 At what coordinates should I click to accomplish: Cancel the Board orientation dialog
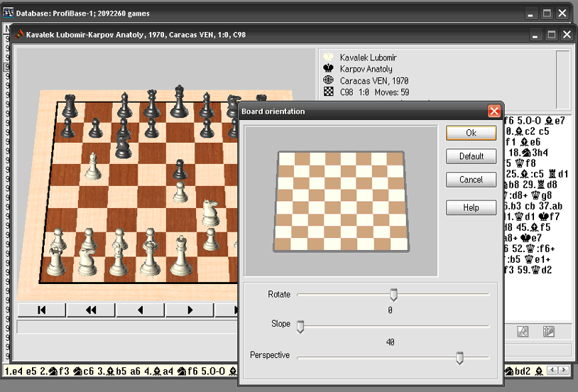click(x=471, y=180)
